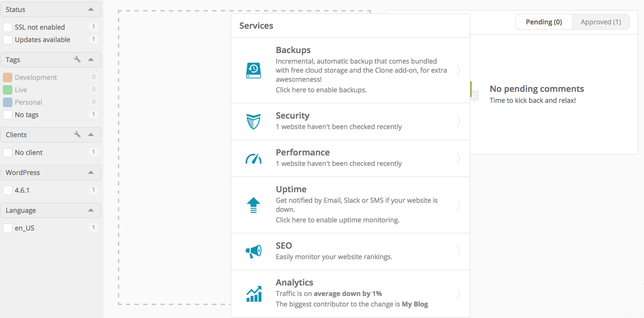This screenshot has height=318, width=644.
Task: Click the Security shield icon
Action: tap(253, 121)
